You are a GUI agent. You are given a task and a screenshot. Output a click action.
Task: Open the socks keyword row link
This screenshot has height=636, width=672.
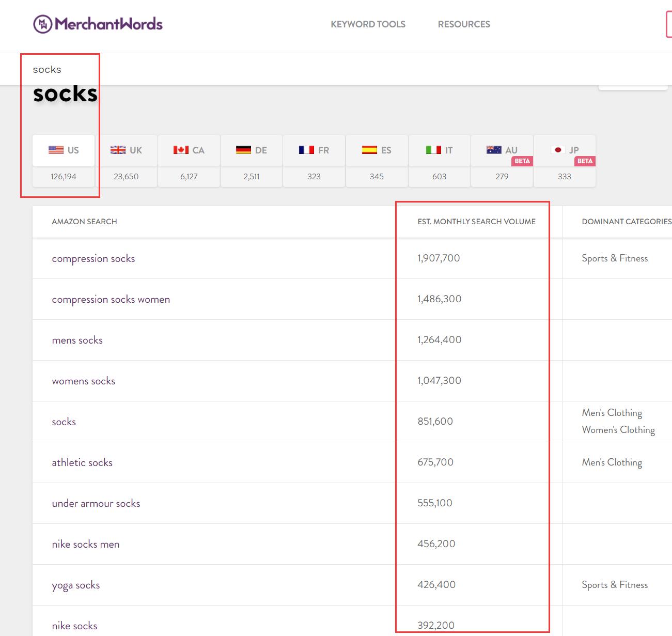point(64,422)
